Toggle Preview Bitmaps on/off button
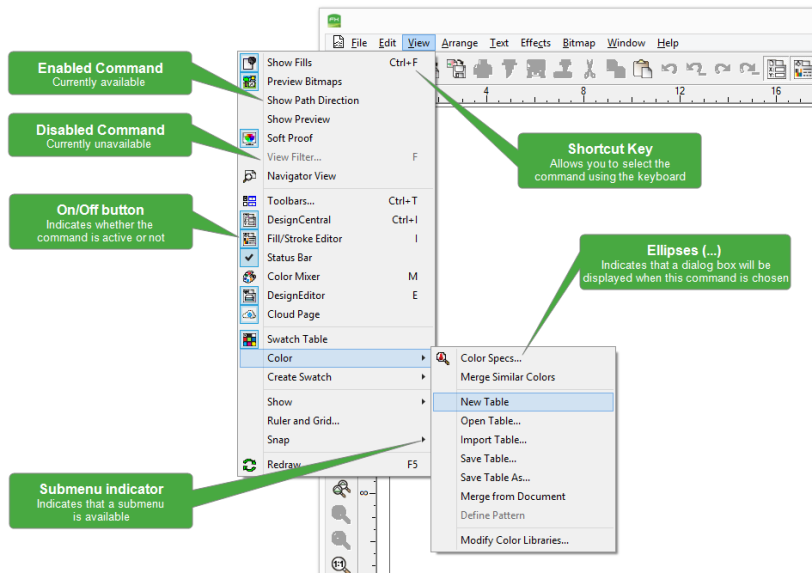Screen dimensions: 812x573 click(249, 82)
